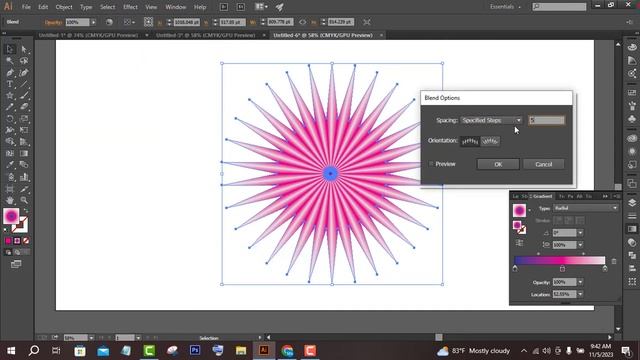640x360 pixels.
Task: Set the solid Color fill mode button
Action: [x=8, y=241]
